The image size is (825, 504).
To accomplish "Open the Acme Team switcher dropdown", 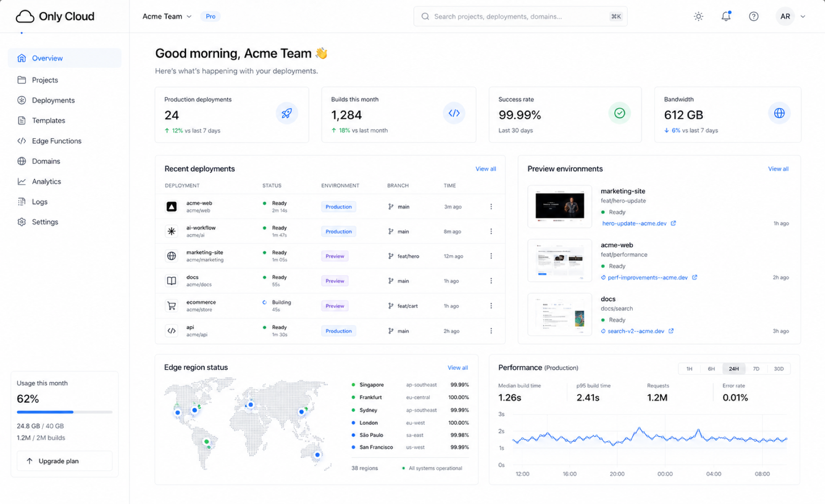I will (167, 16).
